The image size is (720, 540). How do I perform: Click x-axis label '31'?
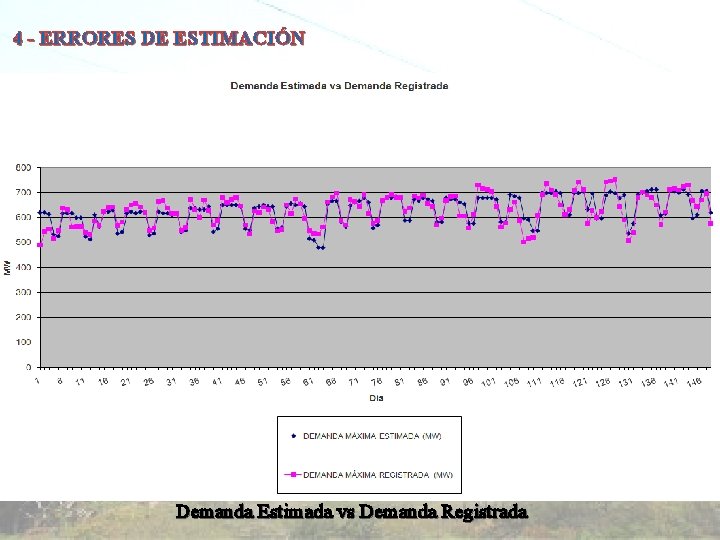(x=171, y=381)
